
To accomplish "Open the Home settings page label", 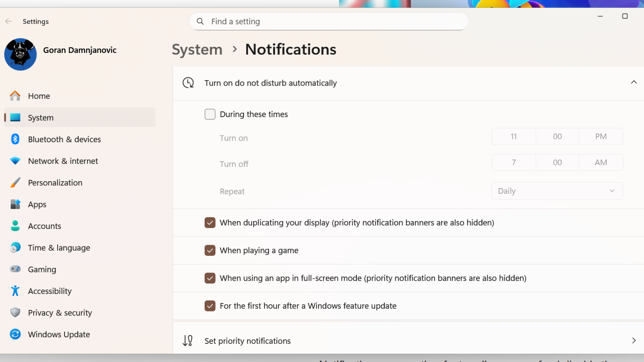I will pos(39,96).
